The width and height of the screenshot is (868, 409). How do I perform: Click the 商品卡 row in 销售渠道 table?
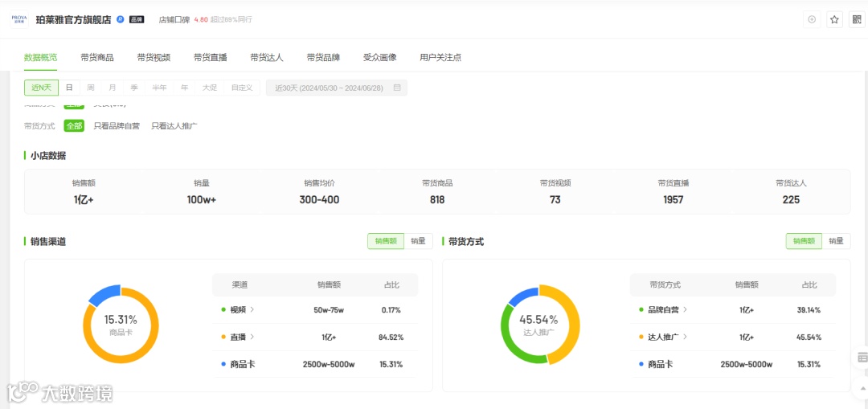point(315,364)
